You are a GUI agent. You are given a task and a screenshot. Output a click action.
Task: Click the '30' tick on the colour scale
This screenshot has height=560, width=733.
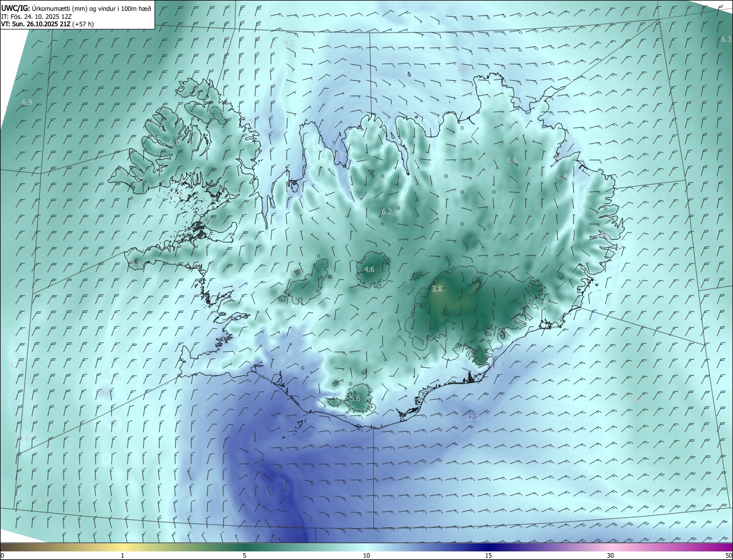click(610, 555)
